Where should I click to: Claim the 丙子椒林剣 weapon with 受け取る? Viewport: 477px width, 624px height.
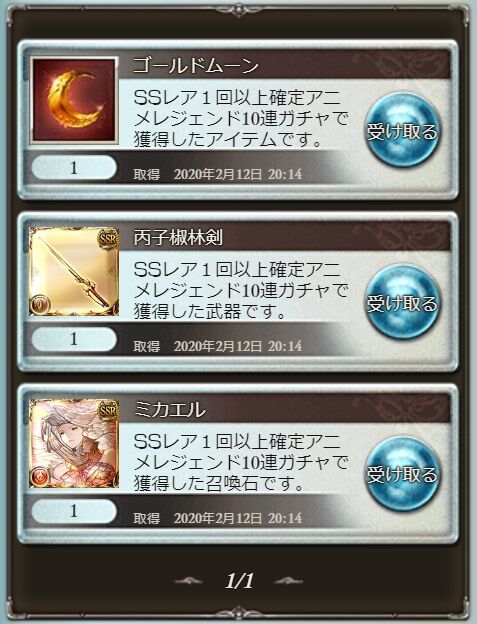coord(402,302)
